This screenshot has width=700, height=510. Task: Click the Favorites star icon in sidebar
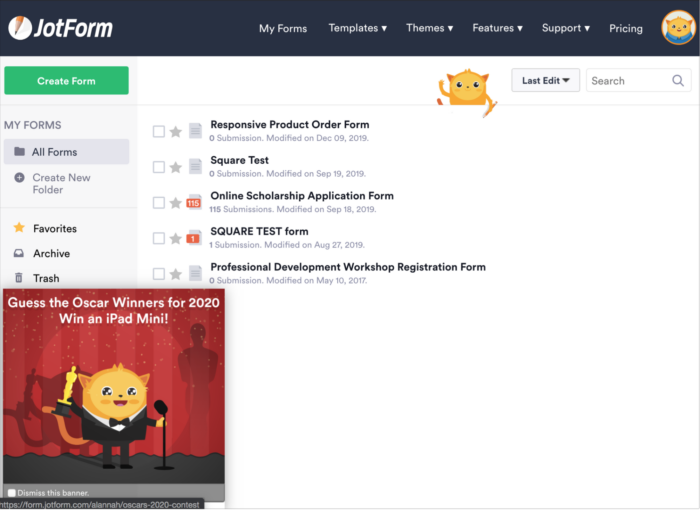pyautogui.click(x=19, y=228)
